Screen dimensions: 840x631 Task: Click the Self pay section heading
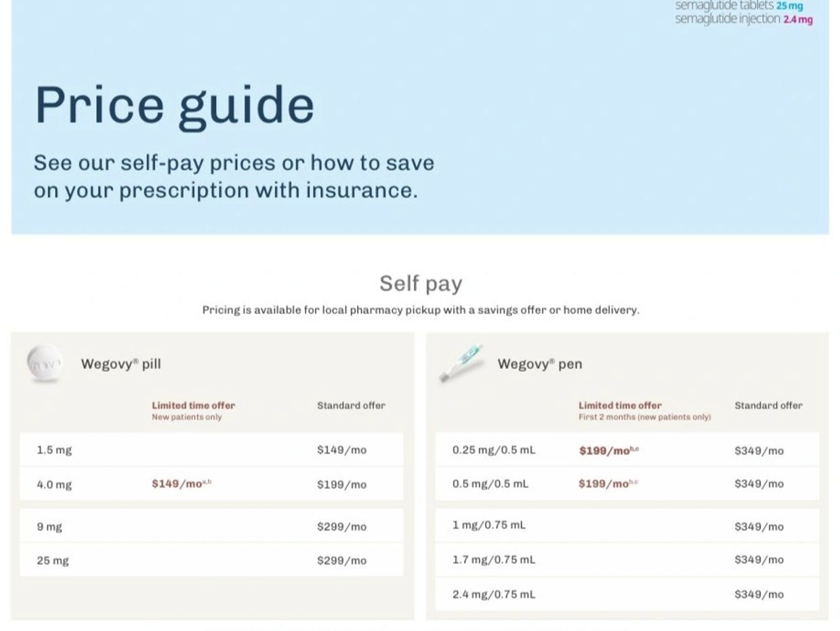tap(420, 283)
